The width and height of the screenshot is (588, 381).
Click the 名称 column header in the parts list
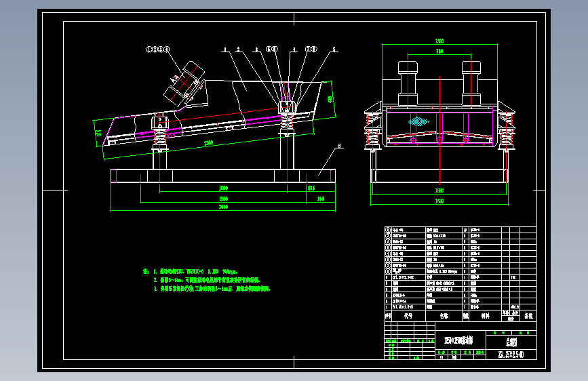pos(444,316)
